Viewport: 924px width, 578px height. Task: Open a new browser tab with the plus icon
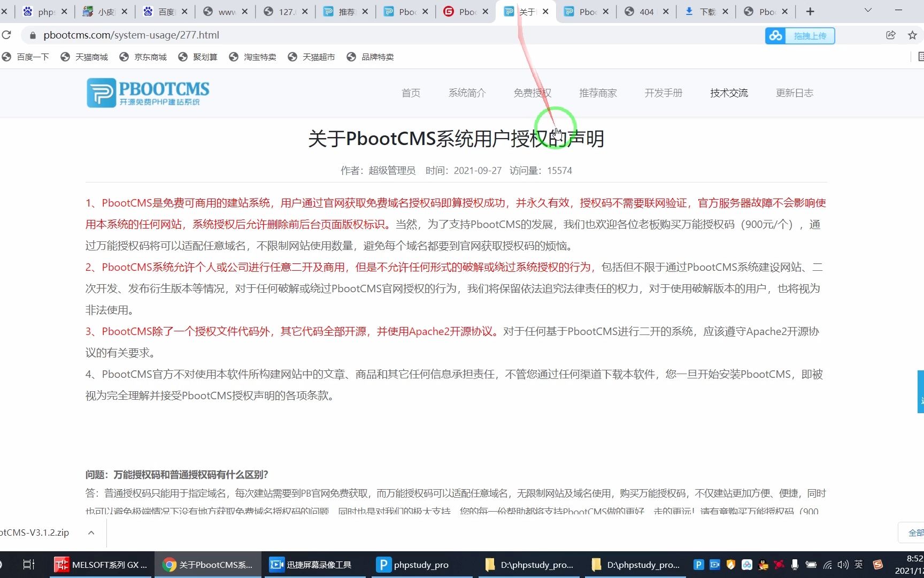[810, 11]
